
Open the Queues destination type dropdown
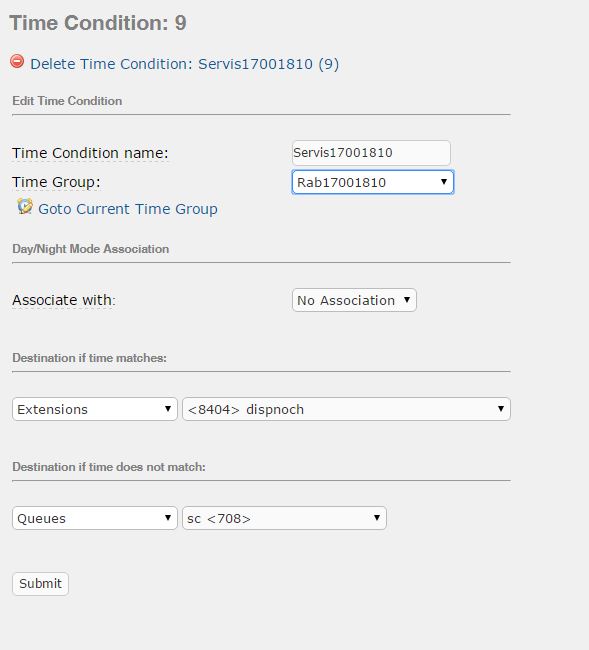(x=95, y=518)
